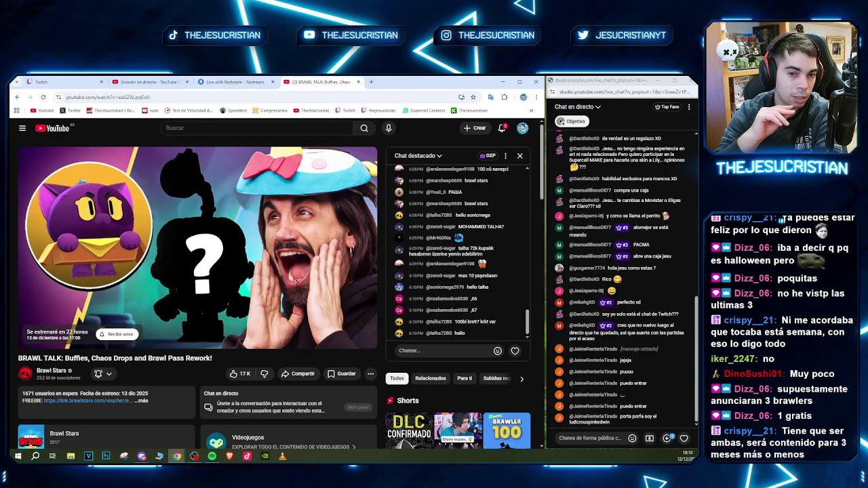Open the BRAWLER 100 Shorts thumbnail
This screenshot has height=488, width=868.
tap(507, 430)
